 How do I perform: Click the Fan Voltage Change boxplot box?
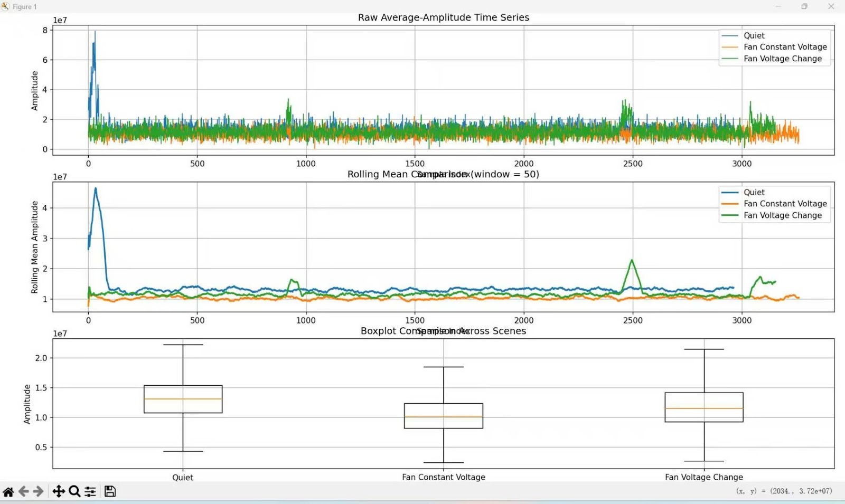click(x=703, y=407)
